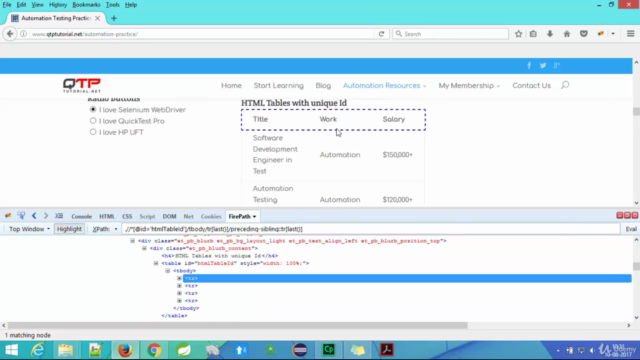This screenshot has height=360, width=640.
Task: Open a new tab with the plus button
Action: pyautogui.click(x=114, y=18)
